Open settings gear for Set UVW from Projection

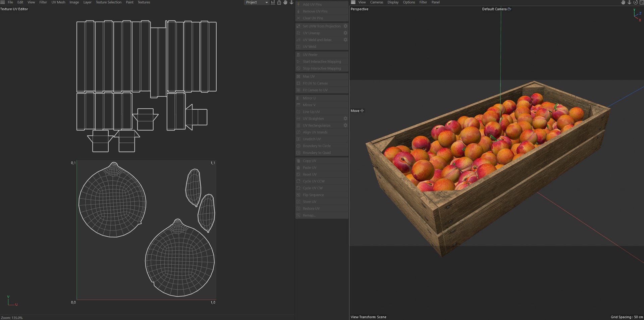point(345,26)
